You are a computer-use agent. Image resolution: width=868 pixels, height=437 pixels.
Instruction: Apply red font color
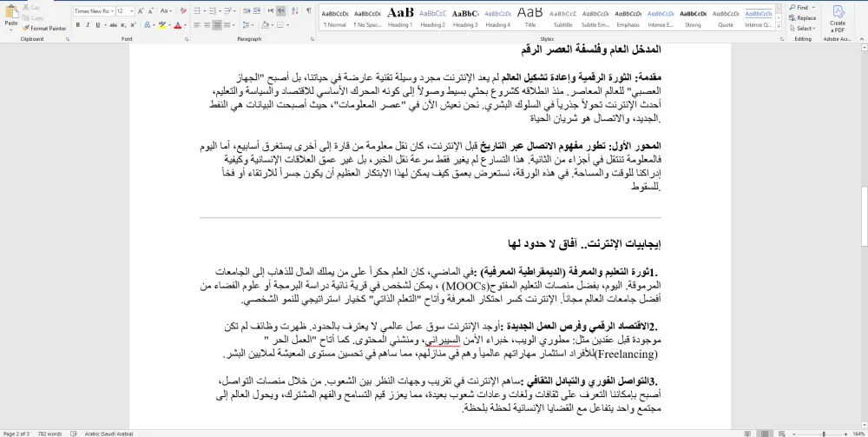coord(177,25)
